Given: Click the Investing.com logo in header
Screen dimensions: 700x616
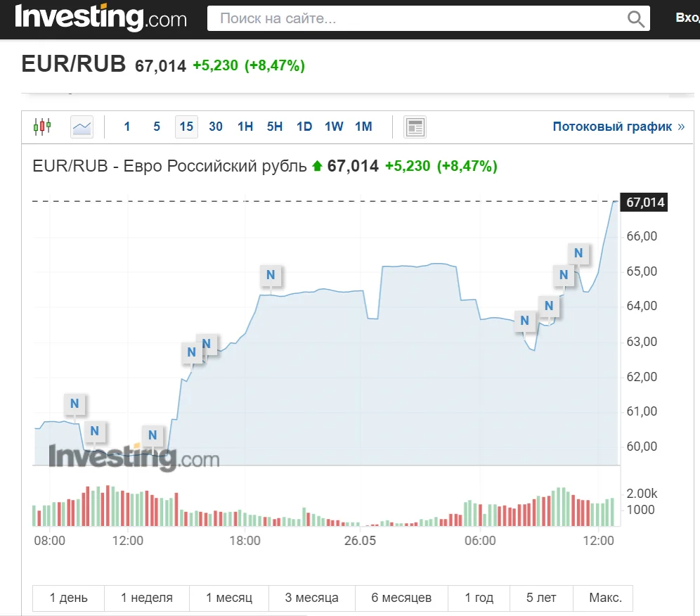Looking at the screenshot, I should [101, 18].
